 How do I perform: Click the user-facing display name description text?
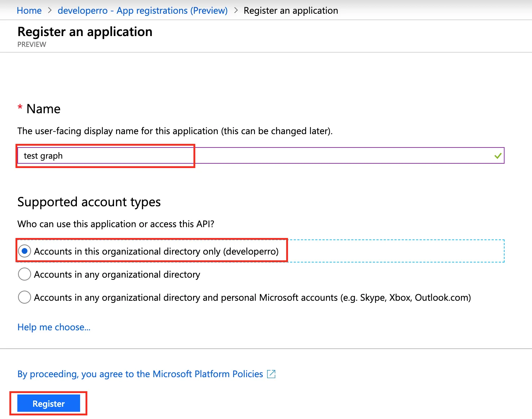click(x=175, y=131)
